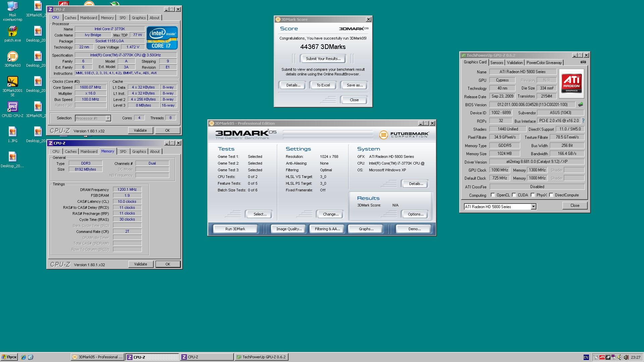Click the 3DMark05 Professional Edition title icon

(x=211, y=123)
